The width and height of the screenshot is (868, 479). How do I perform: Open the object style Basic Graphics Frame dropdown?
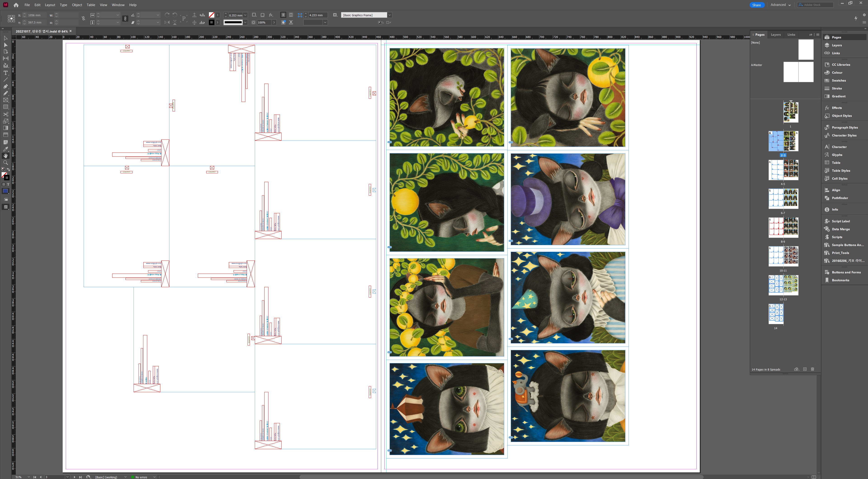tap(390, 15)
